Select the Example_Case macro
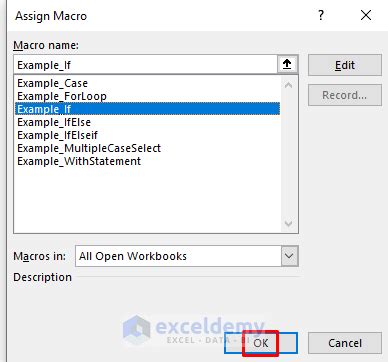 coord(147,83)
